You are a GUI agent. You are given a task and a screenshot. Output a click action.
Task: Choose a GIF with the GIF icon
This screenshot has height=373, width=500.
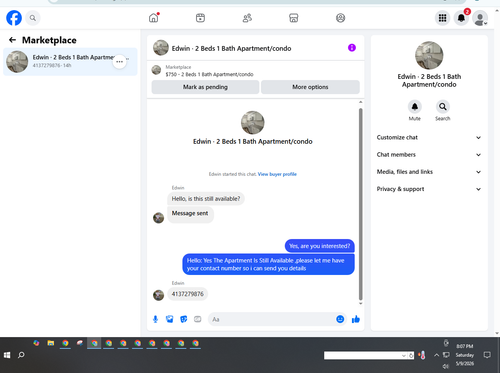(198, 319)
